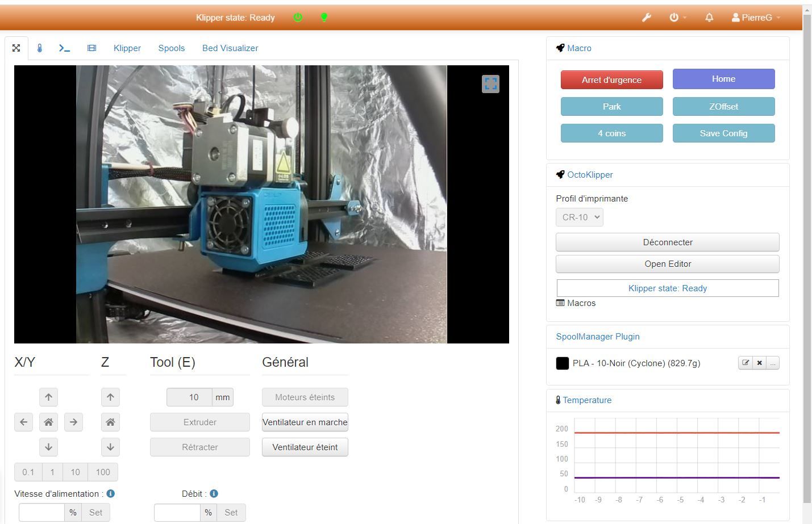Open the CR-10 printer profile dropdown
The width and height of the screenshot is (812, 524).
click(579, 217)
